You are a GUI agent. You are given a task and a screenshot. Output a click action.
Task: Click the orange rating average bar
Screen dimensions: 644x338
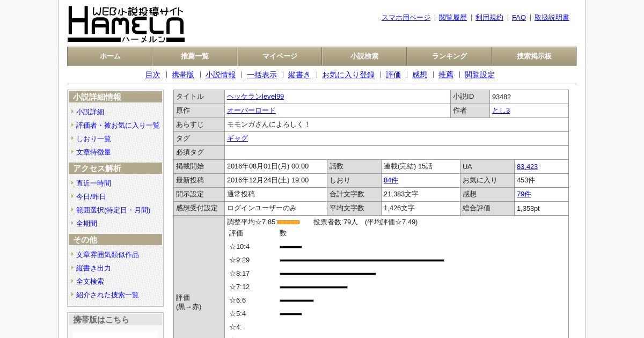[x=288, y=222]
